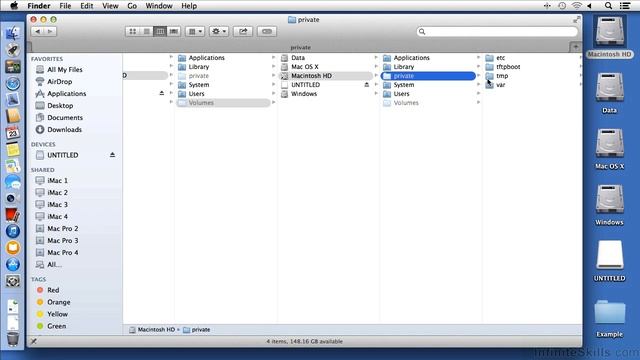
Task: Open Trash in the Dock
Action: coord(13,339)
